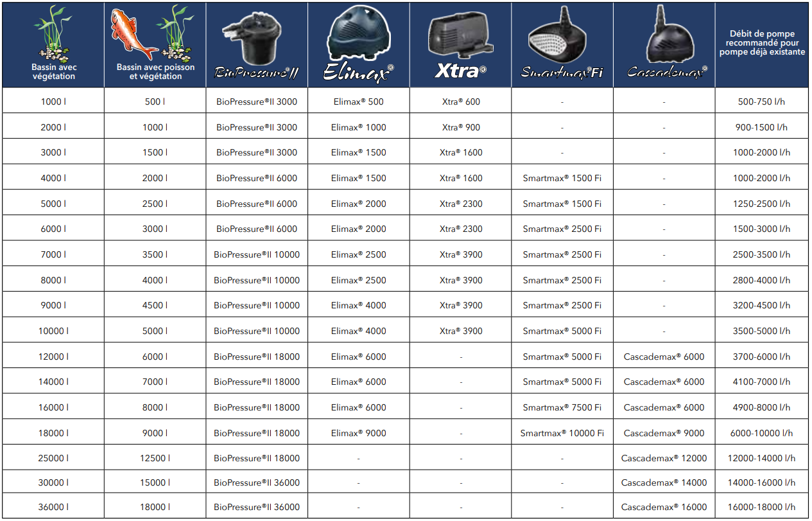Click the "1250-2500 l/h" flow rate
Viewport: 812px width, 521px height.
762,204
